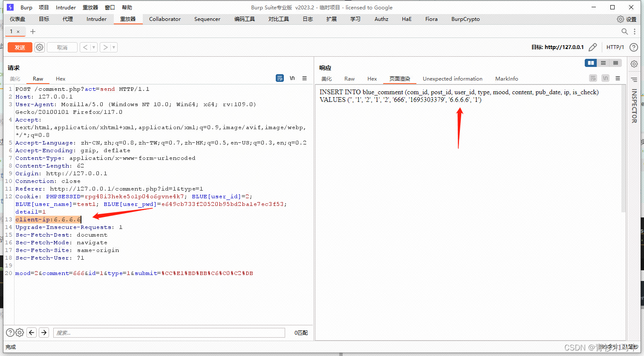Screen dimensions: 644x356
Task: Open Settings (设置) at top right
Action: click(x=627, y=19)
